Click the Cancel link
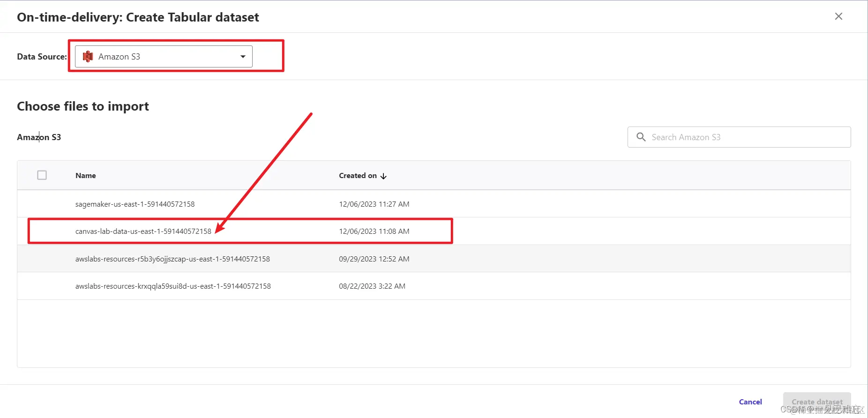This screenshot has height=418, width=868. 750,402
